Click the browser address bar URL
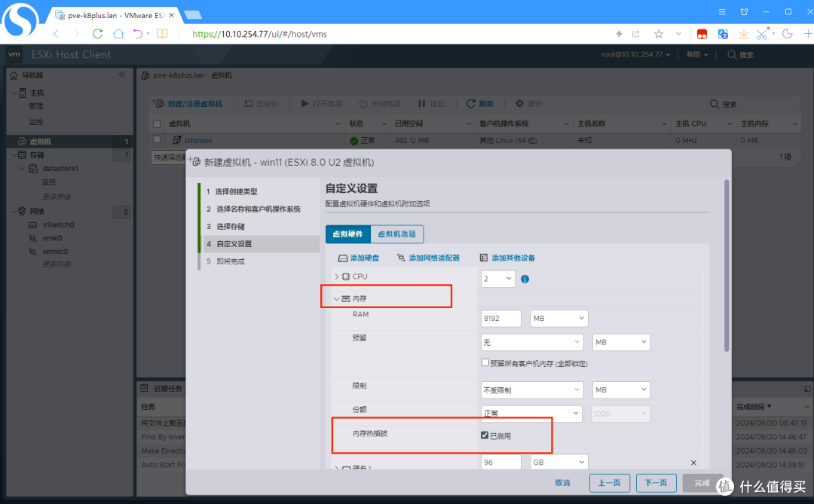 click(x=259, y=34)
